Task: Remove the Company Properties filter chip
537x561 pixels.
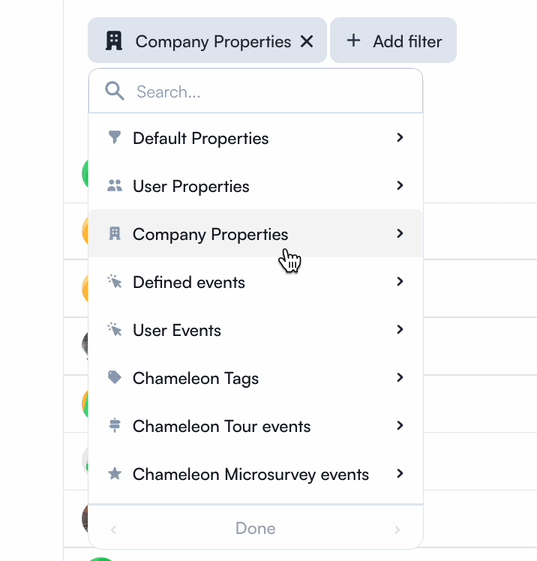Action: click(x=307, y=42)
